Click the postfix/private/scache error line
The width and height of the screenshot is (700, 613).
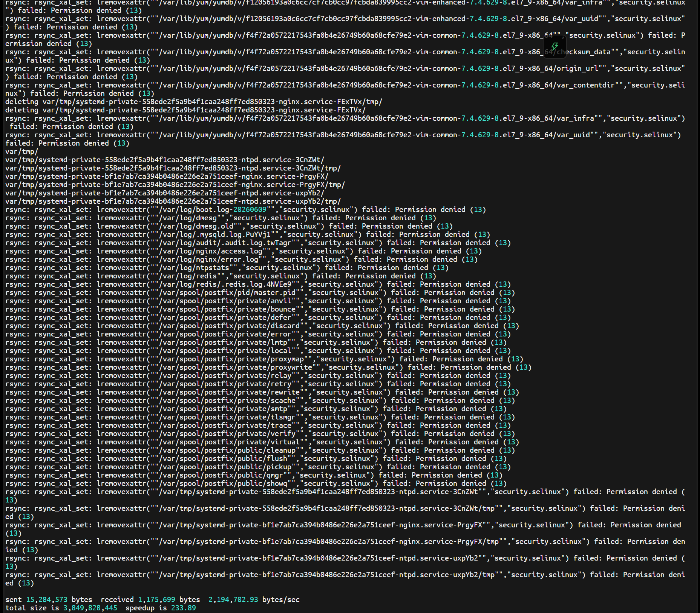260,401
